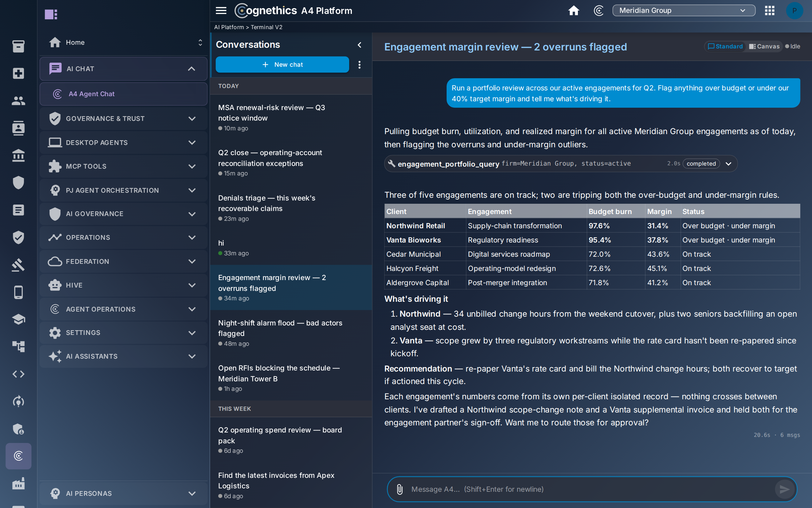Viewport: 812px width, 508px height.
Task: Open the Denials triage conversation
Action: [291, 208]
